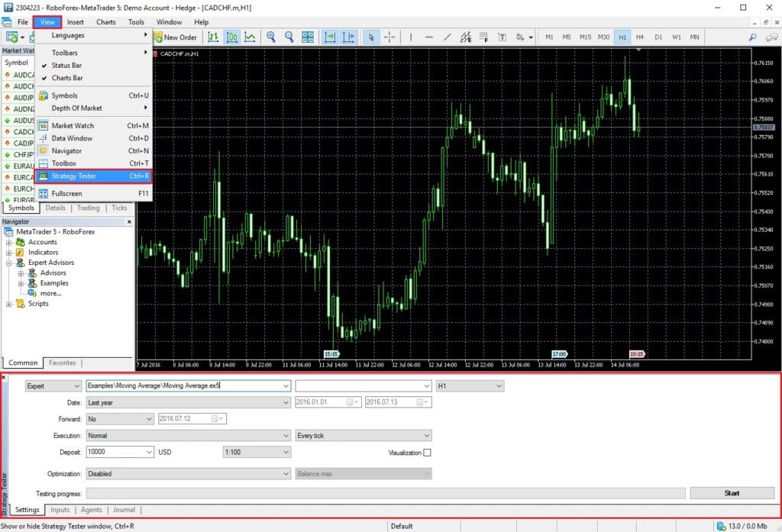The image size is (782, 532).
Task: Open the chat bubbles icon
Action: click(x=771, y=37)
